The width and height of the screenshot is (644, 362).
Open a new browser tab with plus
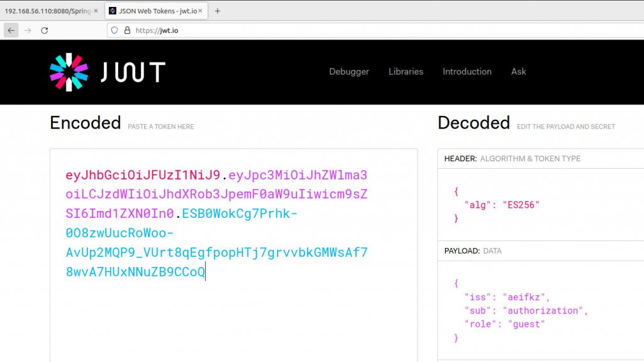tap(217, 11)
